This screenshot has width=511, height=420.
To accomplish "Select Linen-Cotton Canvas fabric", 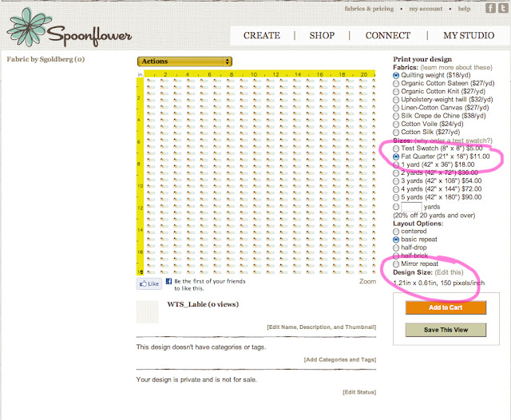I will [396, 108].
